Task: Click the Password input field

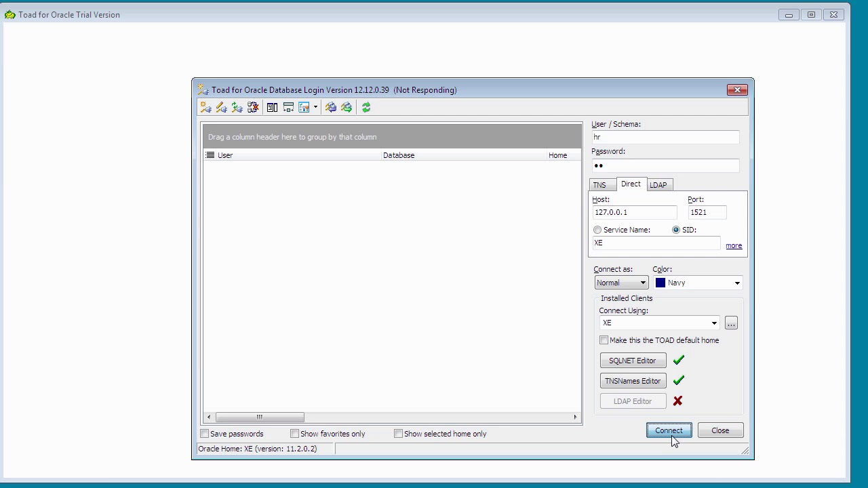Action: point(665,165)
